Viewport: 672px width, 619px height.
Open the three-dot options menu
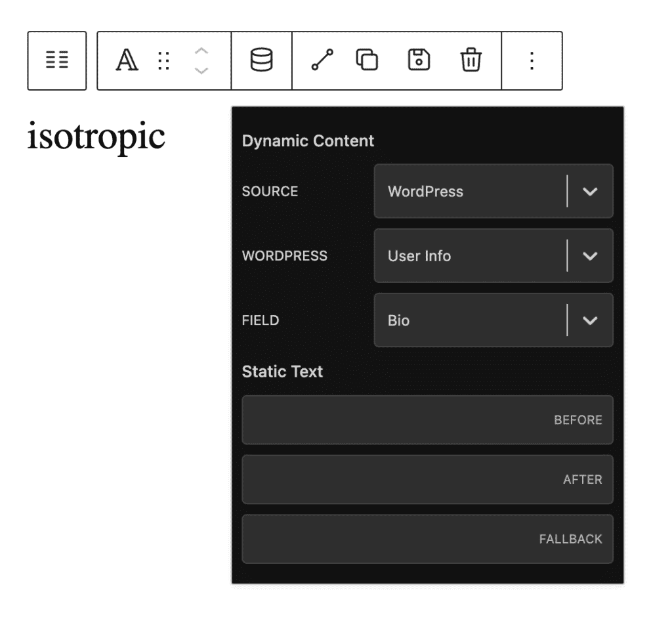click(x=532, y=60)
